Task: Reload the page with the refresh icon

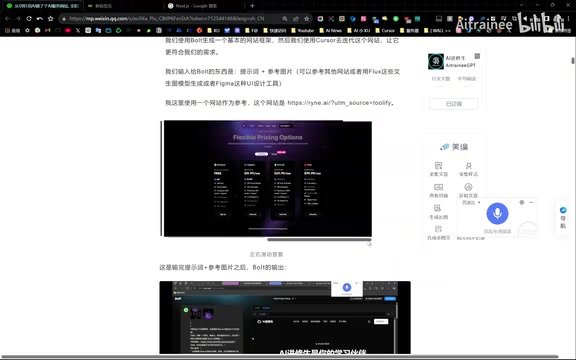Action: [29, 18]
